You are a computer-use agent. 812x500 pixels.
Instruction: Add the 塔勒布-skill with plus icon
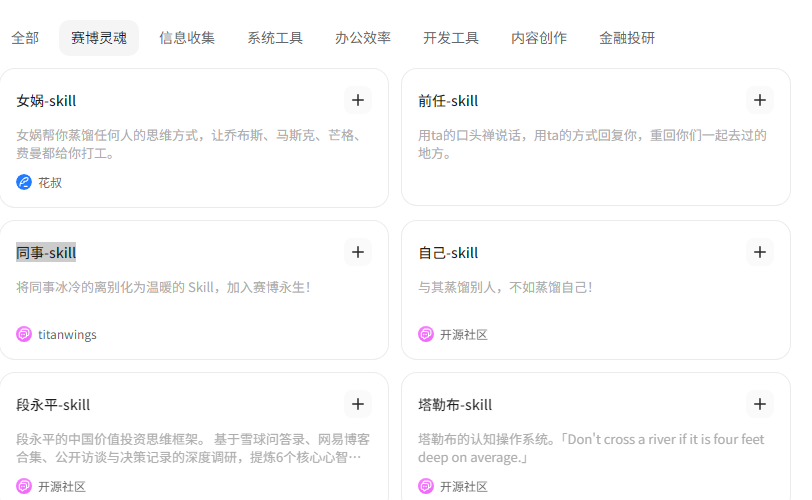point(760,404)
